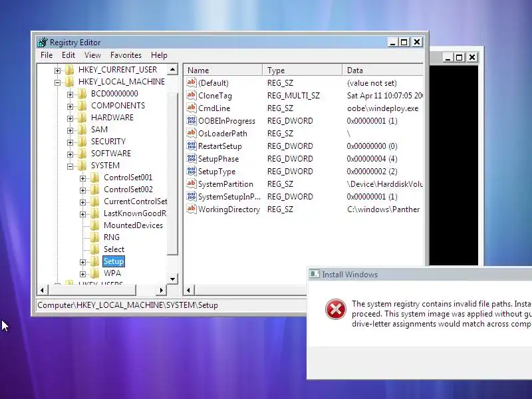Expand the Setup key
This screenshot has width=532, height=399.
pyautogui.click(x=82, y=262)
